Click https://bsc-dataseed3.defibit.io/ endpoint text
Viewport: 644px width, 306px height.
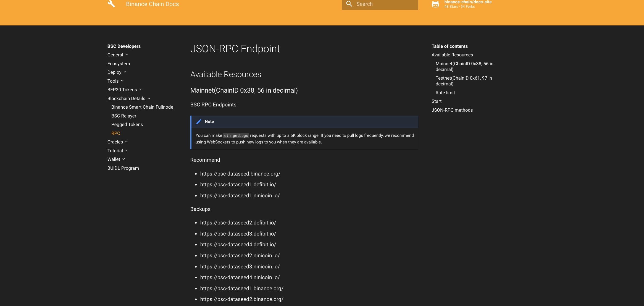[238, 234]
